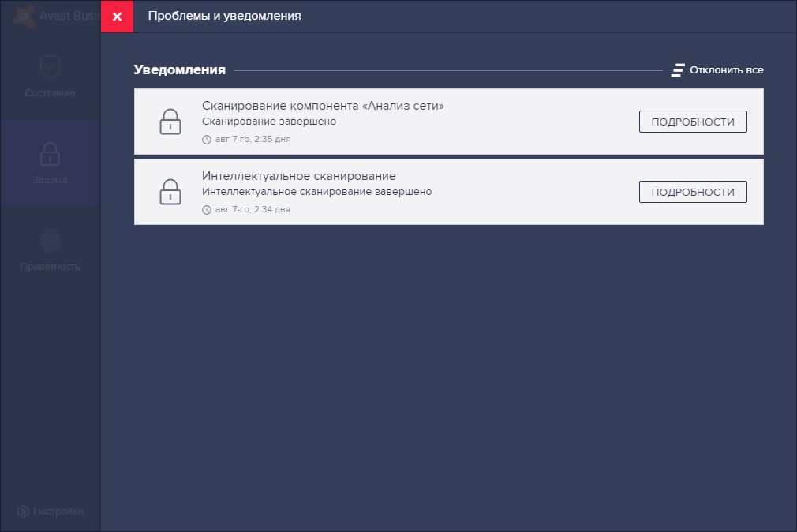Image resolution: width=797 pixels, height=532 pixels.
Task: Click lock icon in «Анализ сети» notification
Action: [170, 122]
